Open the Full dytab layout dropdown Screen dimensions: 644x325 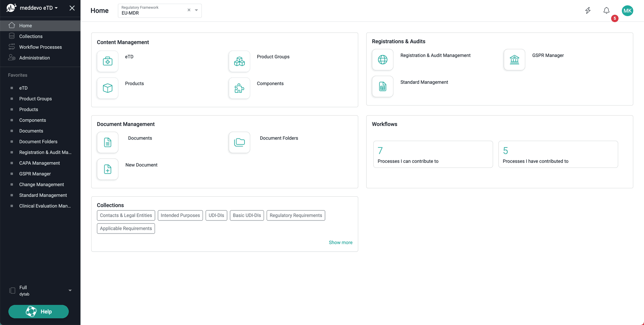pos(70,290)
